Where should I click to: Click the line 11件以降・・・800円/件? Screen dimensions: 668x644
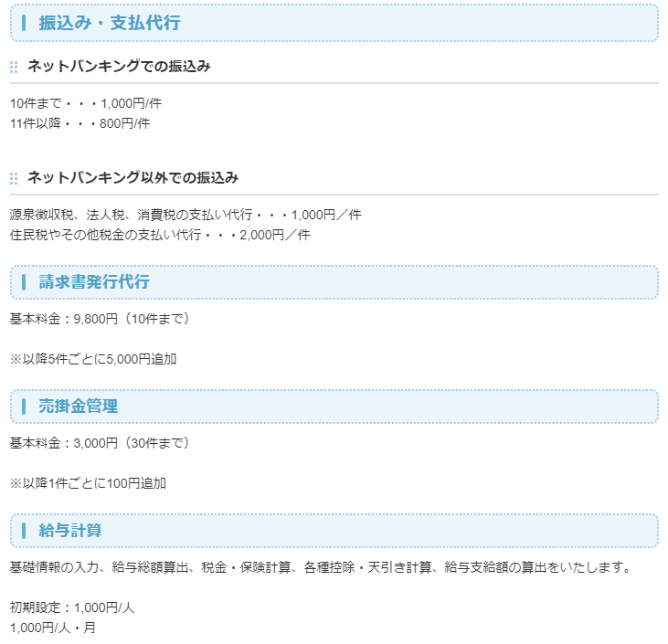tap(80, 123)
